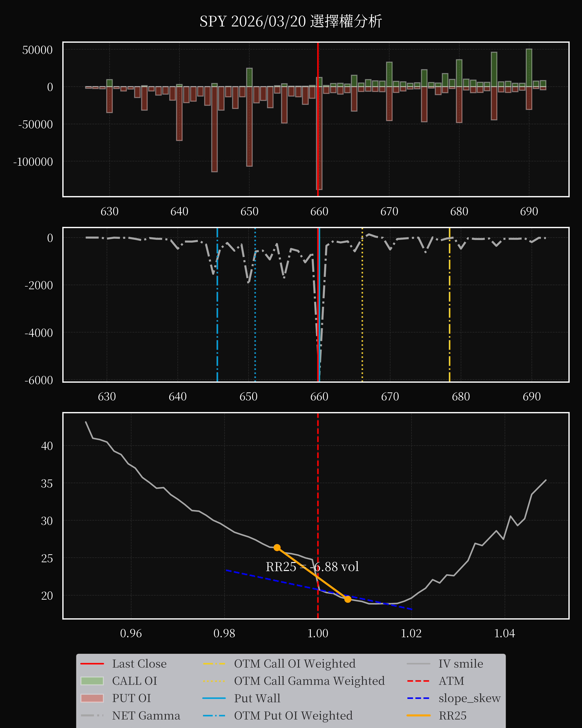Click the 660 x-axis label of the open interest chart

[319, 211]
